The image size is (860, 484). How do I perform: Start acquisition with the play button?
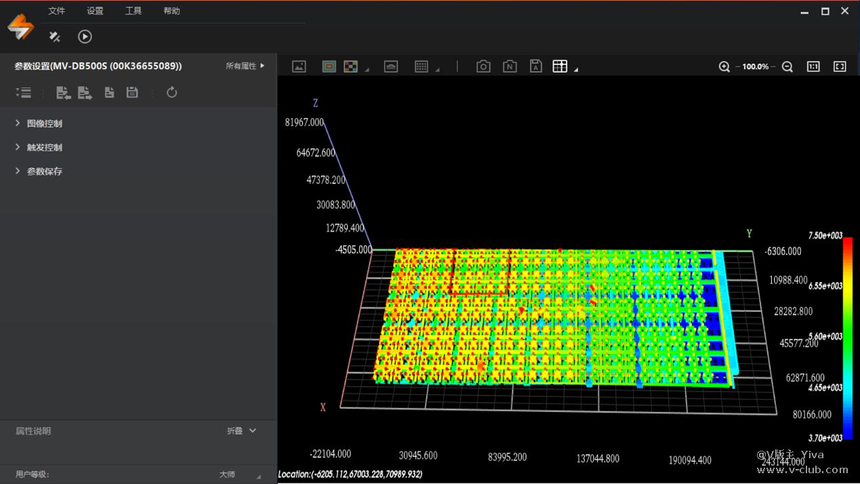84,37
